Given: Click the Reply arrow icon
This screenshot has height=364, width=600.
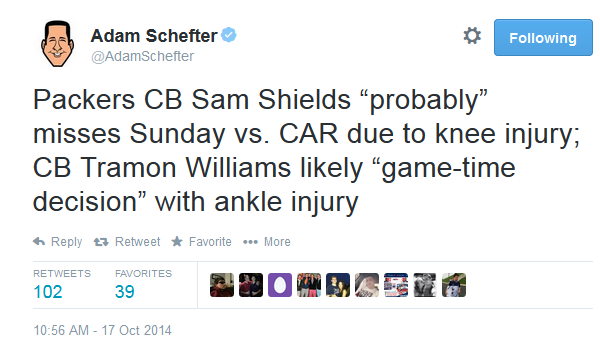Looking at the screenshot, I should point(39,242).
